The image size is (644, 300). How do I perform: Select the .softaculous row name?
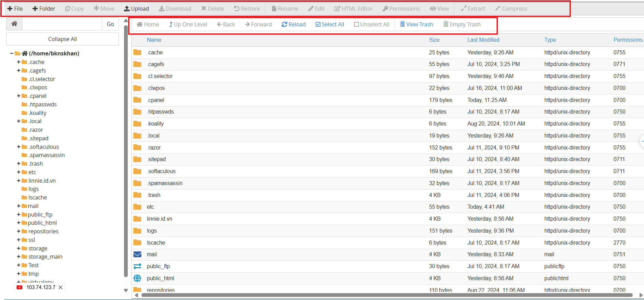[161, 171]
